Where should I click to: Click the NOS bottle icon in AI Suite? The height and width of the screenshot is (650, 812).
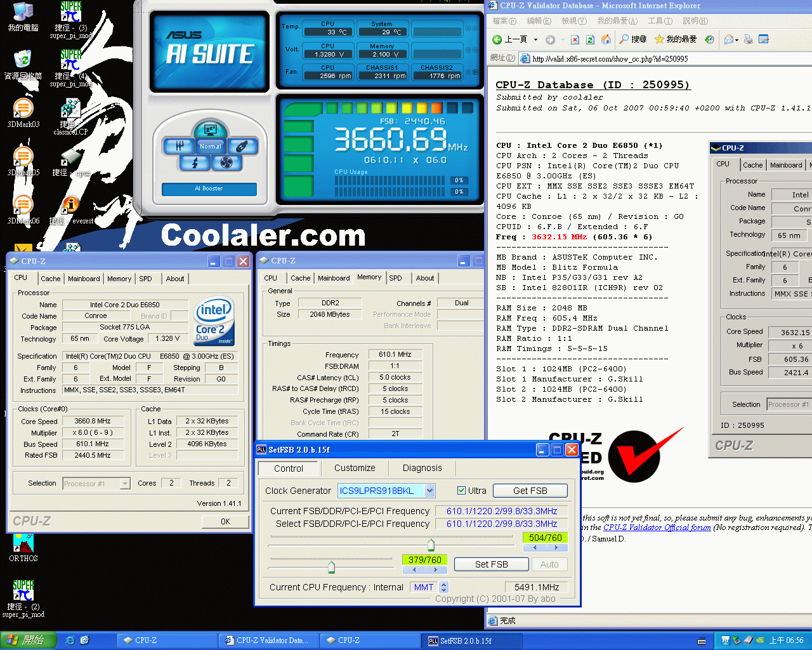(241, 147)
